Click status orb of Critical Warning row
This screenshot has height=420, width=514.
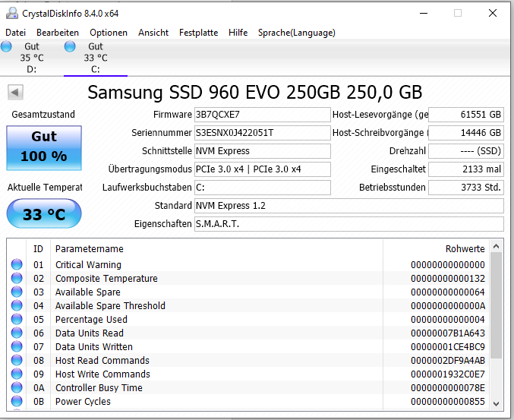(17, 264)
